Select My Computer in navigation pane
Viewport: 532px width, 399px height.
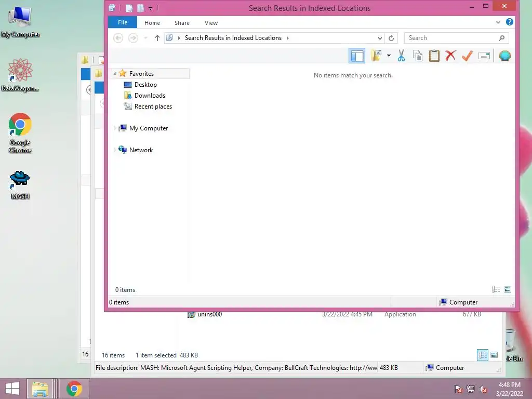click(x=148, y=128)
